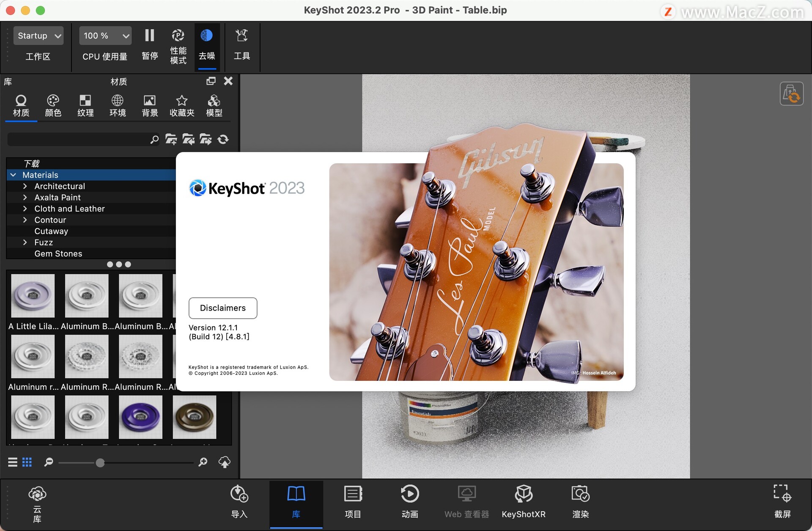Image resolution: width=812 pixels, height=531 pixels.
Task: Switch the material library to grid view
Action: coord(27,462)
